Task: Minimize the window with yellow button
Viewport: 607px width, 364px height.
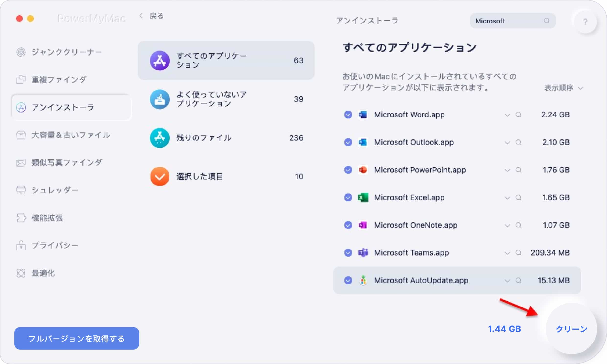Action: [x=30, y=18]
